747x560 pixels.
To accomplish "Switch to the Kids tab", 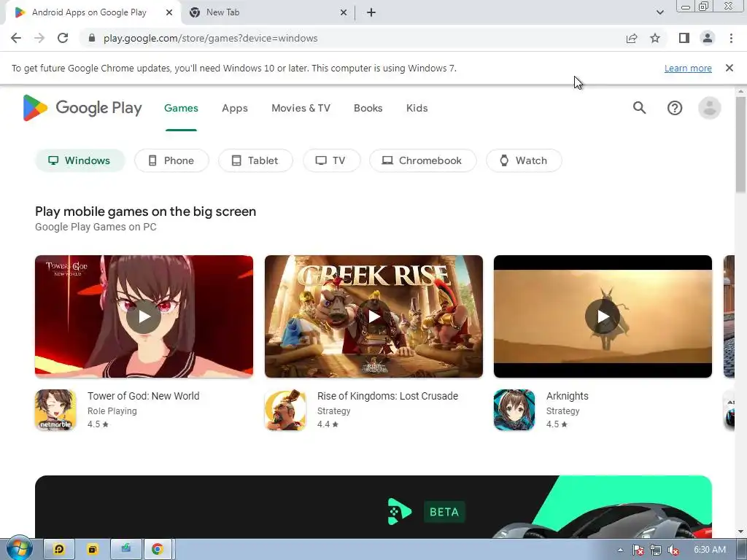I will click(x=417, y=108).
